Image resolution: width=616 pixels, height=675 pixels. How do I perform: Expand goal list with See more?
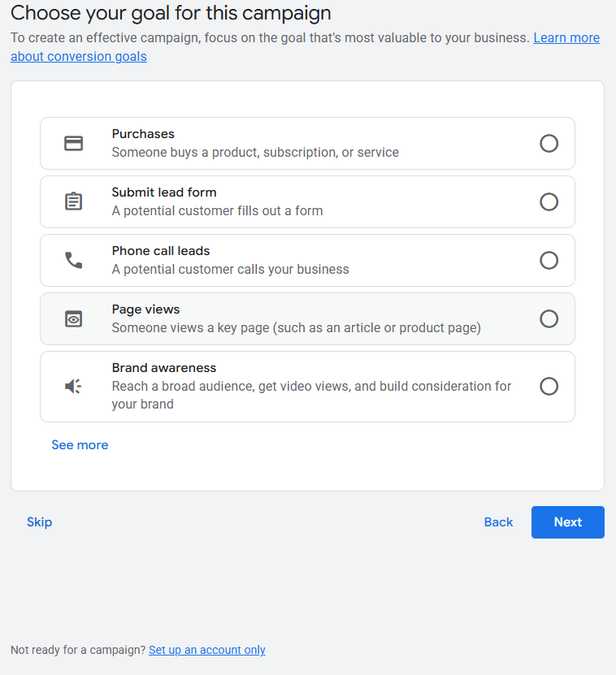(80, 445)
